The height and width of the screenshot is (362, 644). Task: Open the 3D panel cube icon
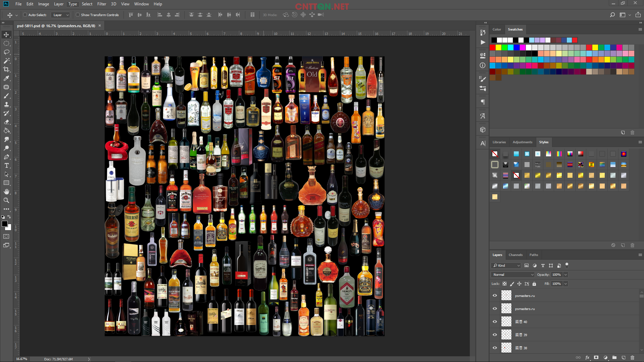tap(483, 130)
